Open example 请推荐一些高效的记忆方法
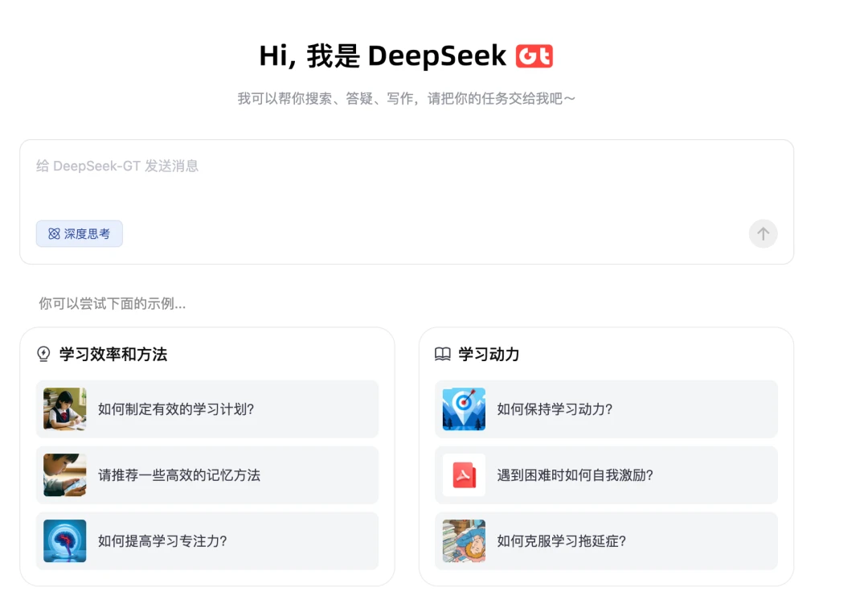The height and width of the screenshot is (604, 868). pyautogui.click(x=207, y=475)
